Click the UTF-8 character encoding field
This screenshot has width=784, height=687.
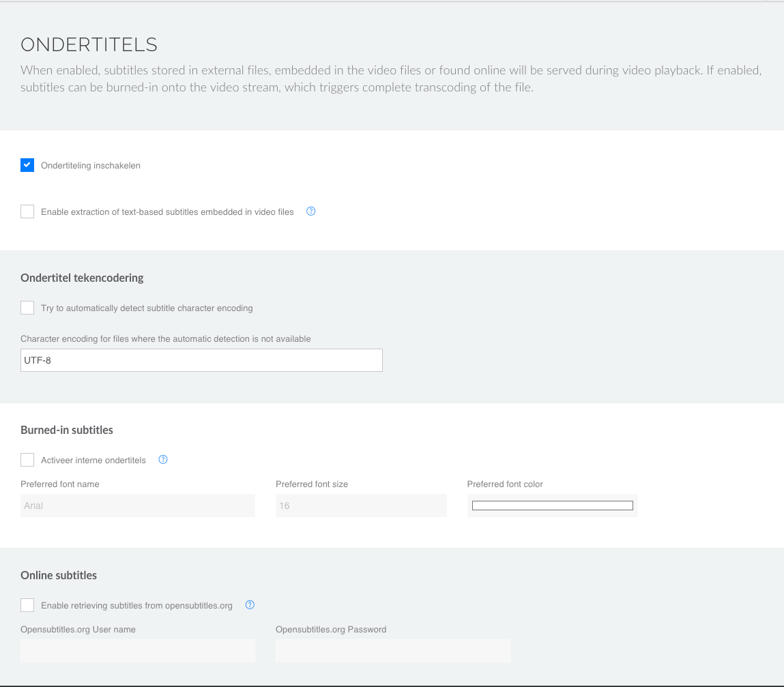(201, 360)
